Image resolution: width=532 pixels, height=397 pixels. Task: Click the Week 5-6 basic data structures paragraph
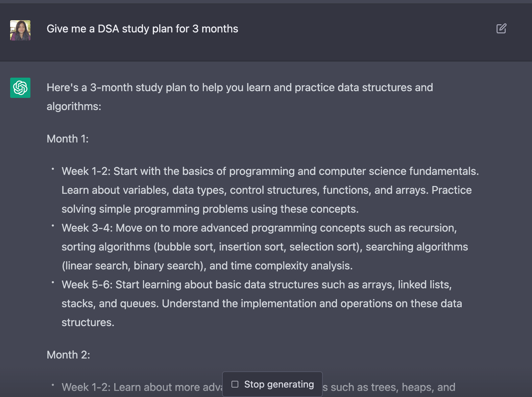[x=262, y=303]
